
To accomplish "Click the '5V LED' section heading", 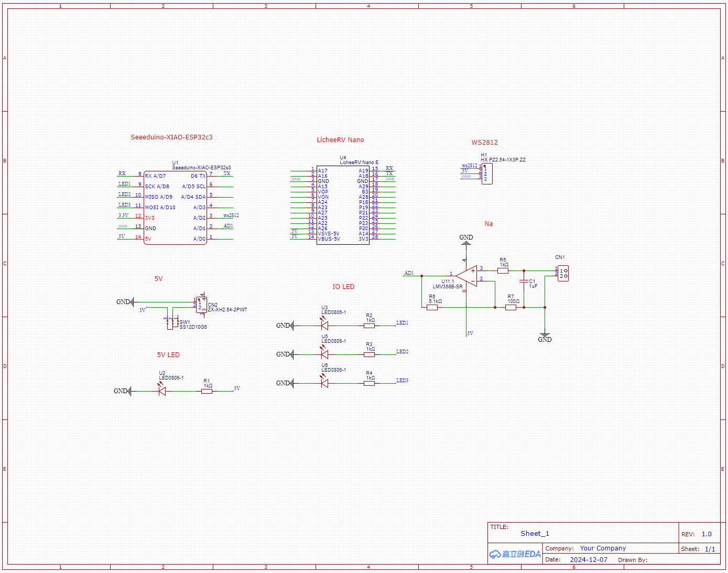I will pyautogui.click(x=168, y=355).
